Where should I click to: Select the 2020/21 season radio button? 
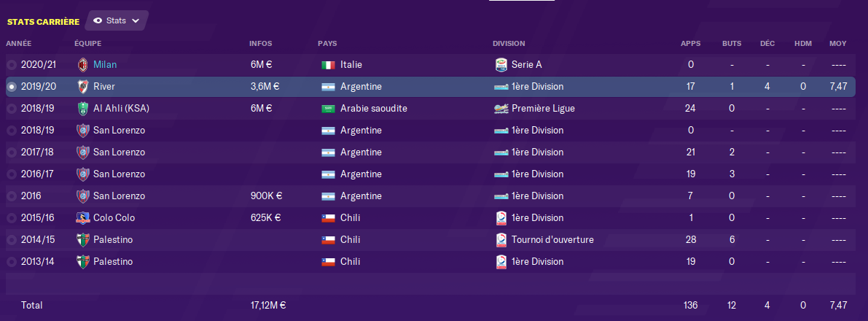(11, 65)
